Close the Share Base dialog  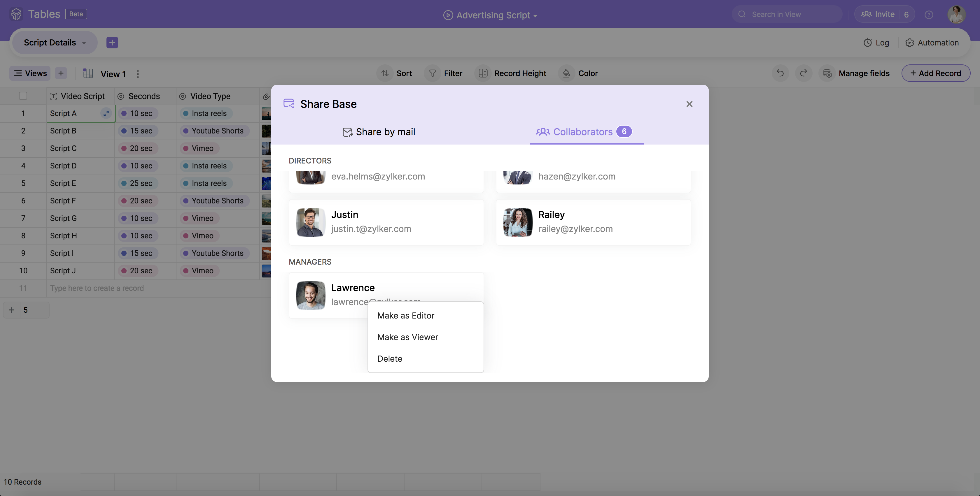point(689,104)
